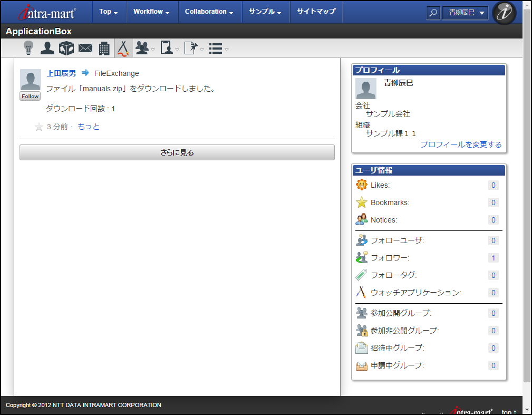Click the blue arrow icon beside 上田辰男

(85, 73)
